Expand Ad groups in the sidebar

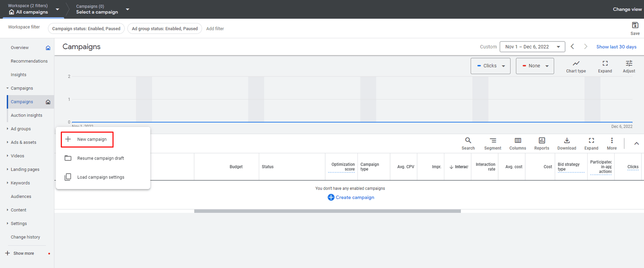[7, 129]
